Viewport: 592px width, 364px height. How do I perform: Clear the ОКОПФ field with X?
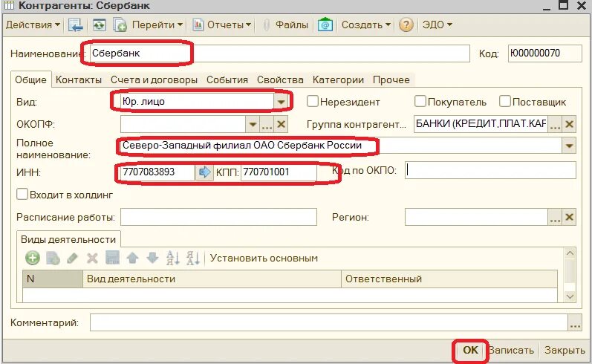pos(281,124)
